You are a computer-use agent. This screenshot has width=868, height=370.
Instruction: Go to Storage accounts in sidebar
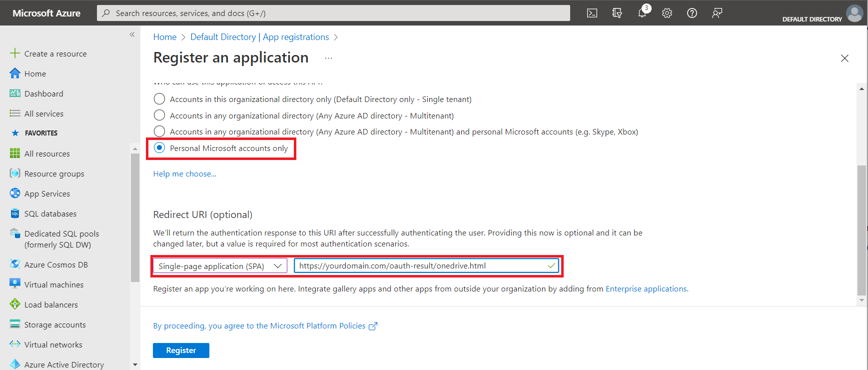coord(55,324)
